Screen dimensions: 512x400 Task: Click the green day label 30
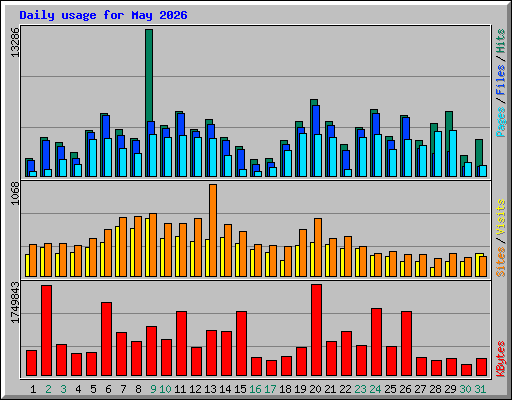click(x=465, y=389)
